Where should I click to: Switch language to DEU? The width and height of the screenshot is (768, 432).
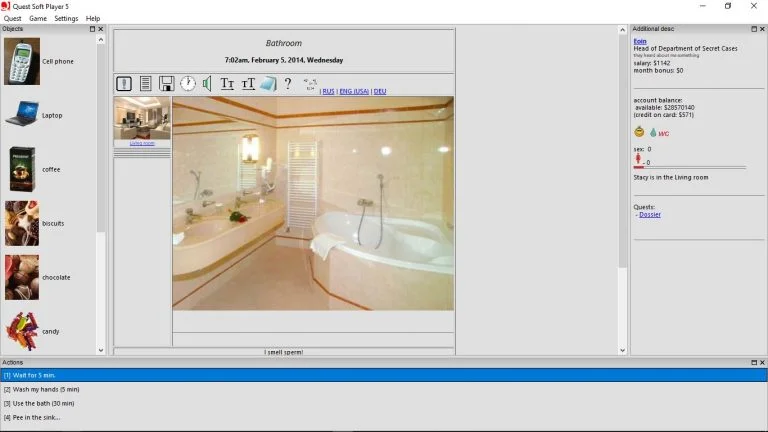380,91
